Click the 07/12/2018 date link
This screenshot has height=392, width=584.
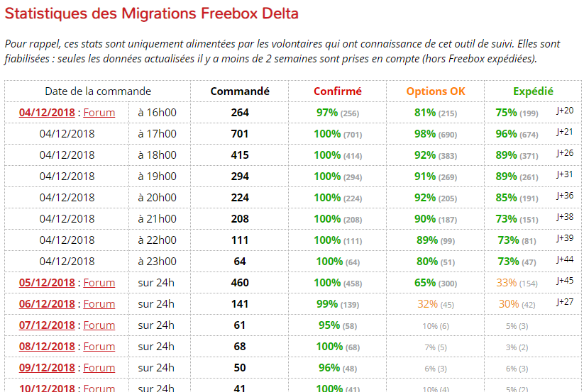click(x=47, y=325)
